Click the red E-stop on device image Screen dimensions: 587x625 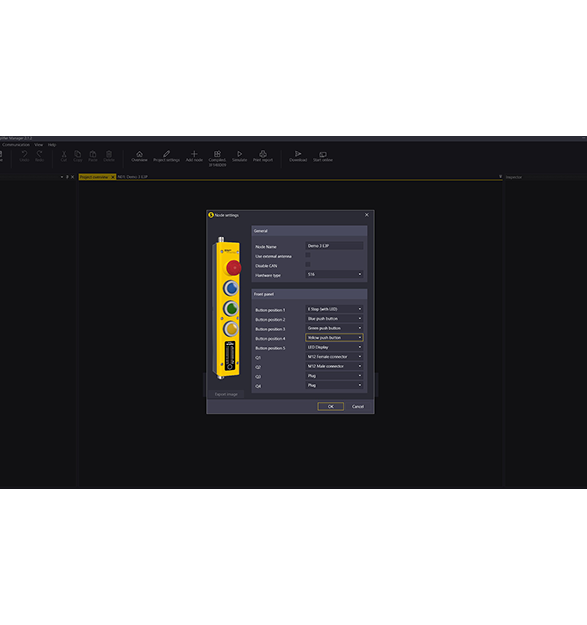click(234, 268)
